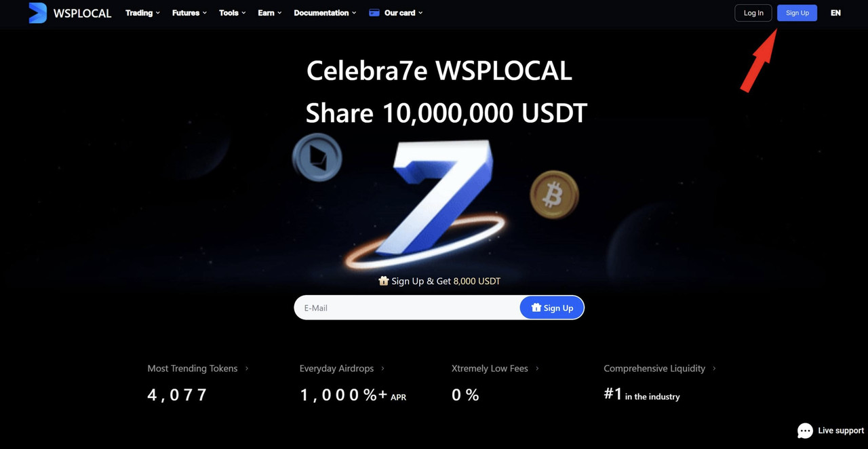Click the Sign Up button beside E-Mail field
This screenshot has height=449, width=868.
552,308
